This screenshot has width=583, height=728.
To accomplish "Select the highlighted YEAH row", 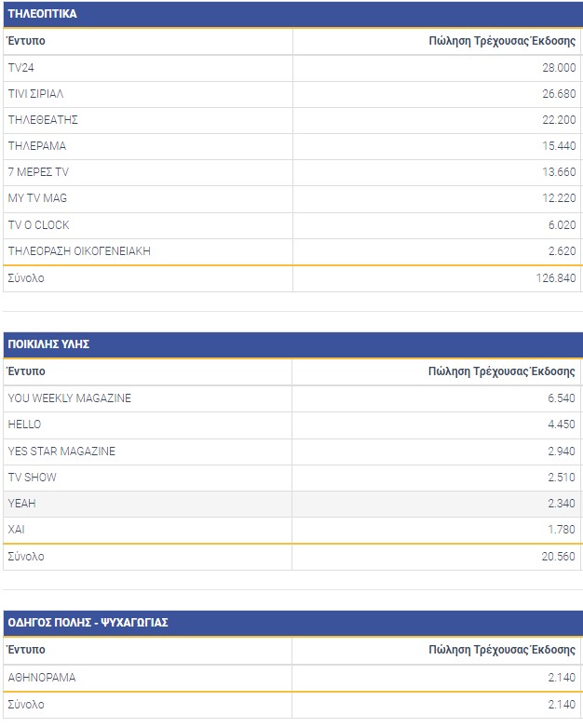I will (x=21, y=503).
